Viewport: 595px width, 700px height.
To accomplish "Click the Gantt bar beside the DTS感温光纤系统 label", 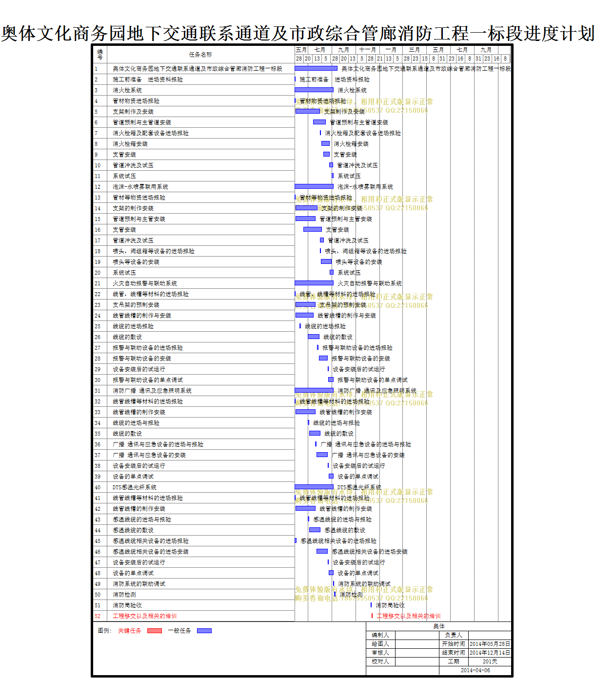I will [x=314, y=487].
